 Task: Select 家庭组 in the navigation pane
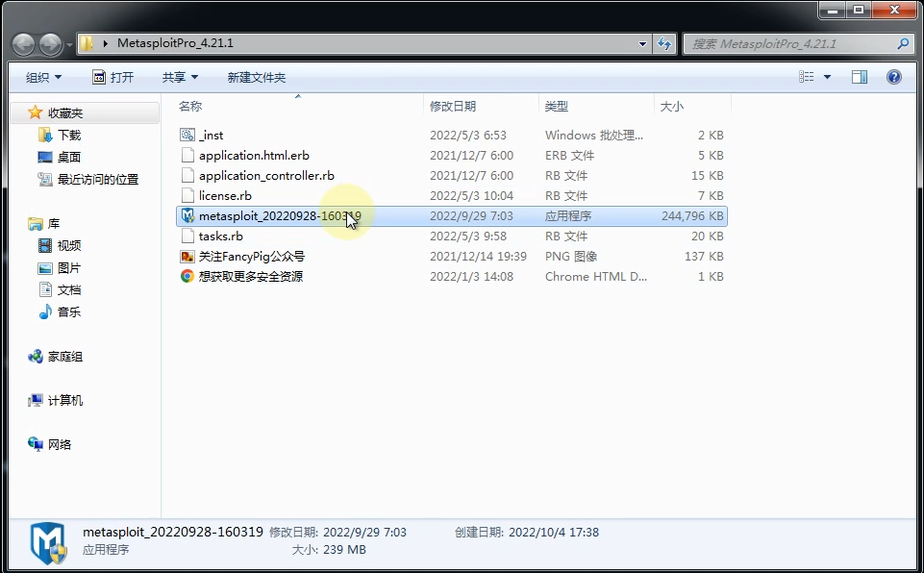(64, 357)
